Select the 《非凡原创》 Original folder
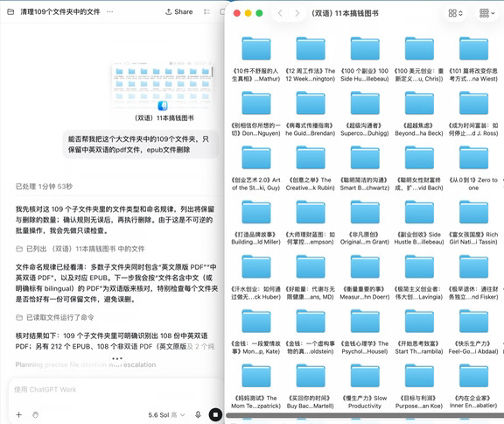The image size is (504, 424). pyautogui.click(x=365, y=212)
